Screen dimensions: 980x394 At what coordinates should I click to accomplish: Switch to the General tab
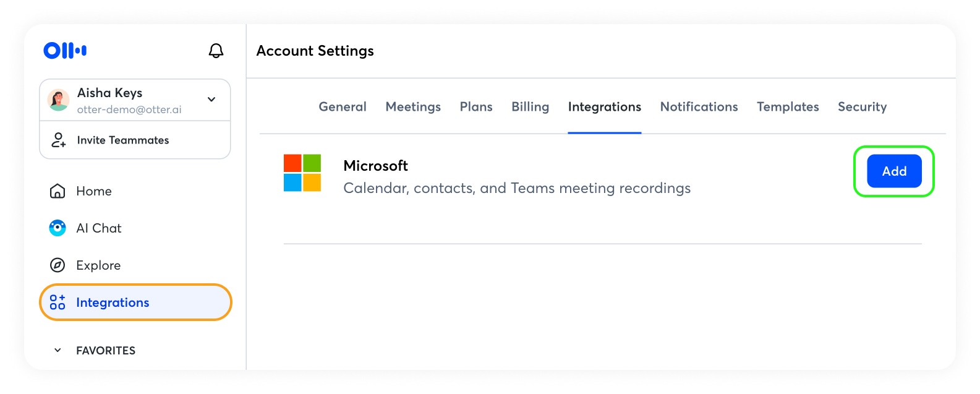[x=343, y=107]
